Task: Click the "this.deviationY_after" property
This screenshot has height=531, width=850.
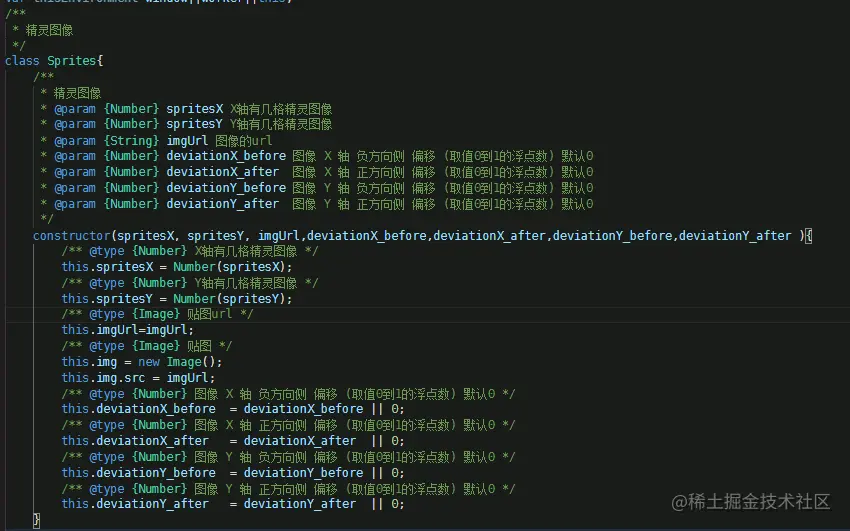Action: (x=135, y=504)
